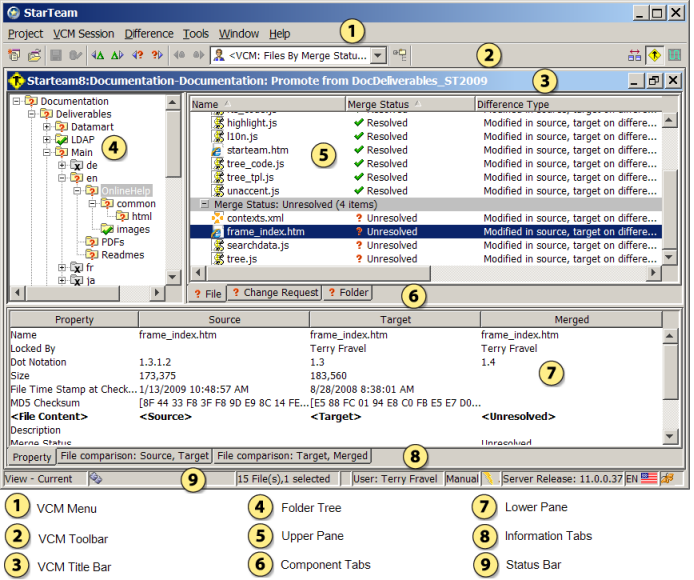Click the rightmost green icon in VCM toolbar
Viewport: 694px width, 580px height.
tap(675, 56)
